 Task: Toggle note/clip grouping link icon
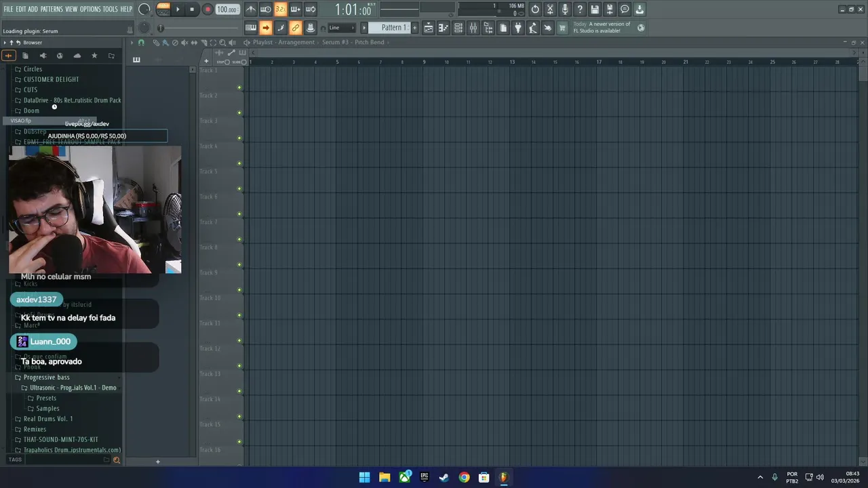coord(296,28)
